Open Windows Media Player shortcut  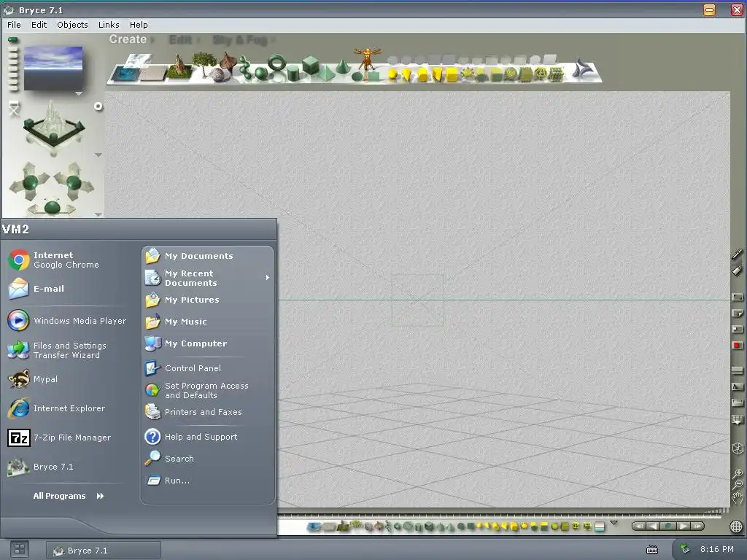67,321
